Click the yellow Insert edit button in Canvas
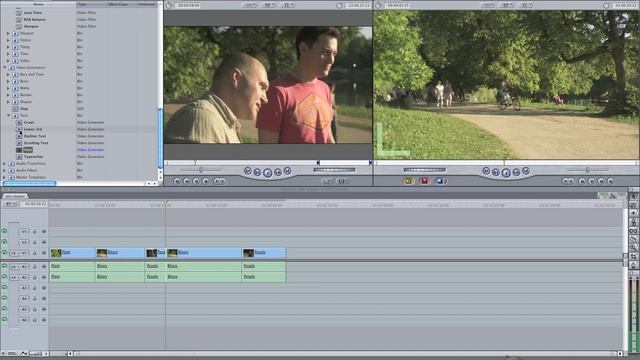640x360 pixels. (408, 181)
